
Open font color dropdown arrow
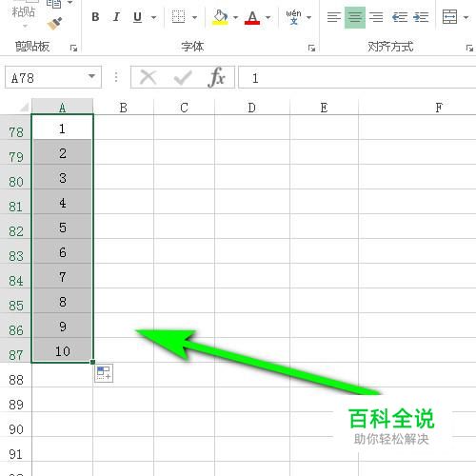pos(268,17)
